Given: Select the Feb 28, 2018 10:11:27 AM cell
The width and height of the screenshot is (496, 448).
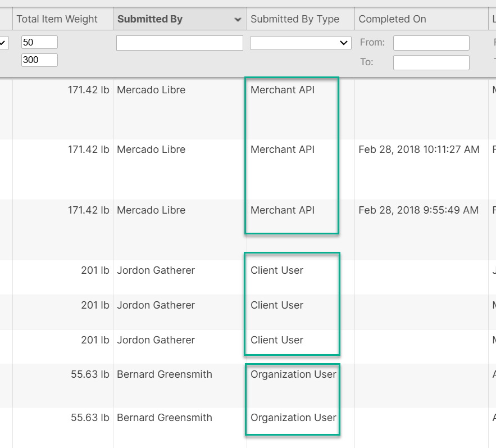Looking at the screenshot, I should [x=419, y=150].
